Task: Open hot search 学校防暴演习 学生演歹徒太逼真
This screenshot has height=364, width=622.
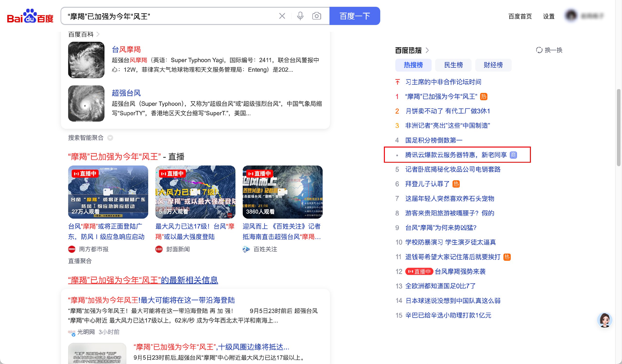Action: [x=450, y=242]
